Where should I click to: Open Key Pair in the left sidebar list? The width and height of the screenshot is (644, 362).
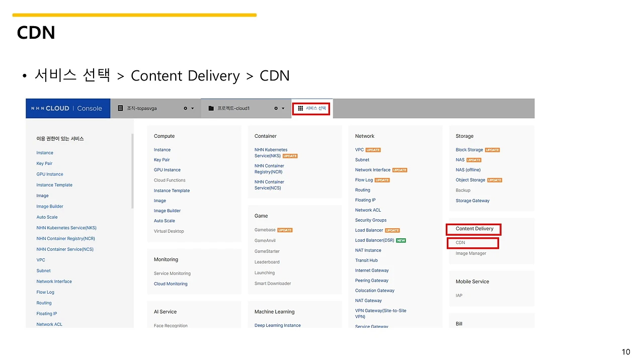[x=44, y=163]
